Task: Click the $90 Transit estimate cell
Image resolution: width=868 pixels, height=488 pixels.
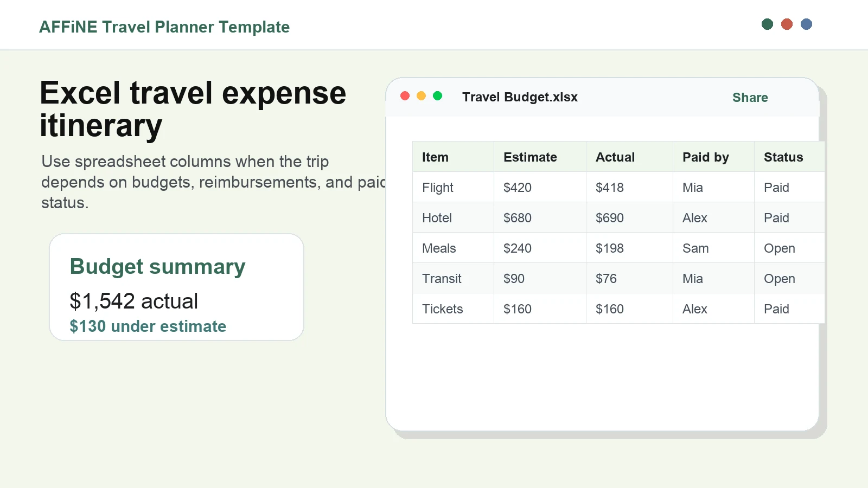Action: pos(540,278)
